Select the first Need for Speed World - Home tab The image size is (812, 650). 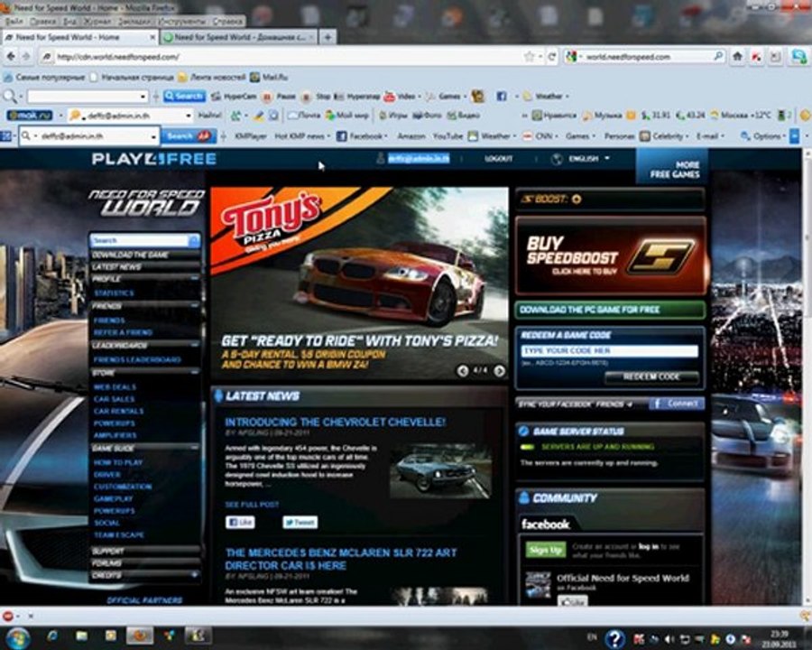tap(79, 37)
